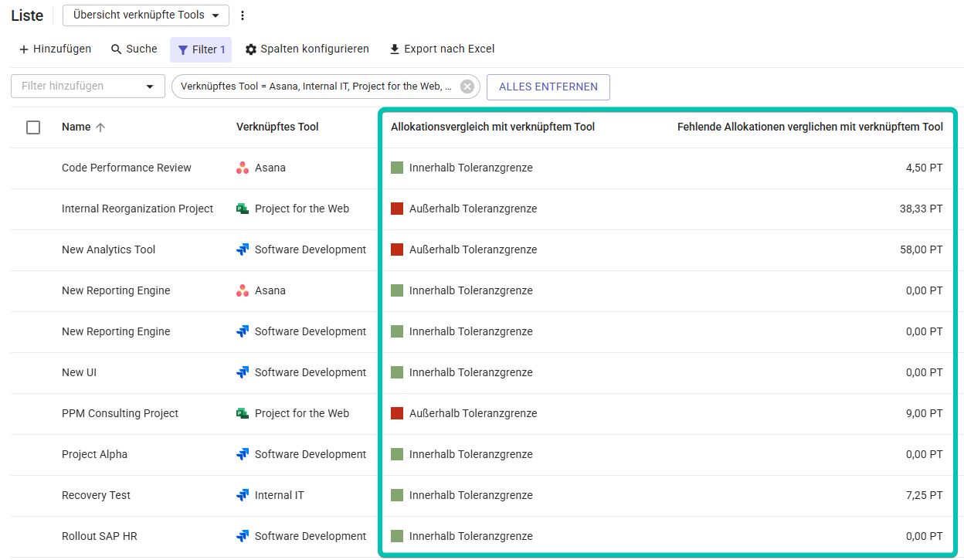Click the sort arrow next to Name
The image size is (964, 560).
(x=100, y=127)
